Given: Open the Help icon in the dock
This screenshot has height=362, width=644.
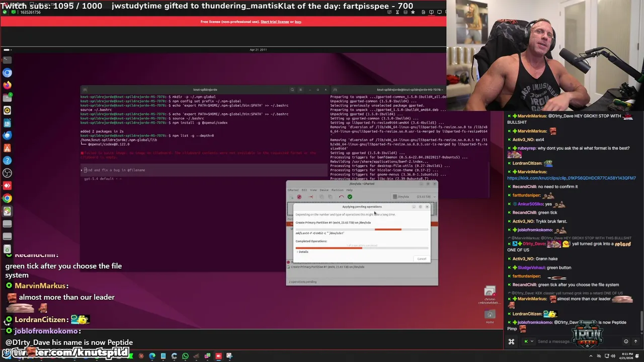Looking at the screenshot, I should coord(7,160).
